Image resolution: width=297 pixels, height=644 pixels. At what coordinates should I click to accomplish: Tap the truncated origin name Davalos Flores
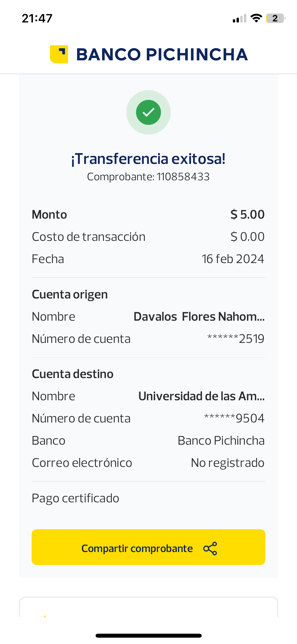(199, 316)
